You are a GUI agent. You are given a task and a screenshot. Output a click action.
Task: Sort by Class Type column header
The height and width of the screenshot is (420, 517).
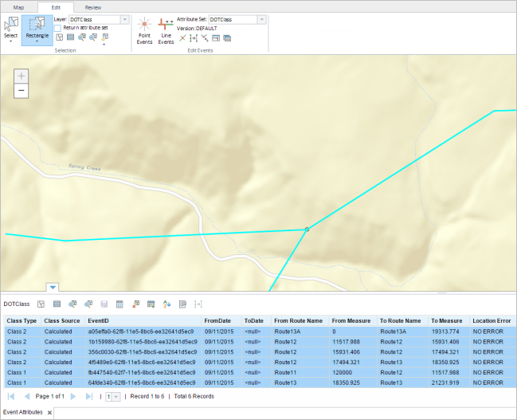[x=22, y=320]
